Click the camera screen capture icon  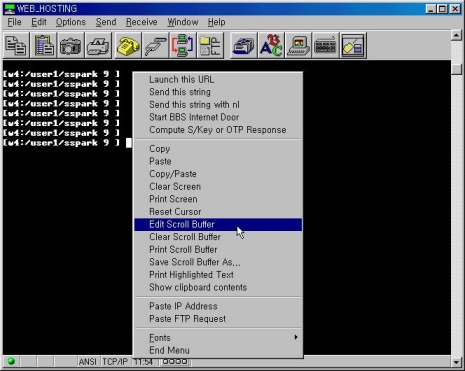tap(71, 45)
